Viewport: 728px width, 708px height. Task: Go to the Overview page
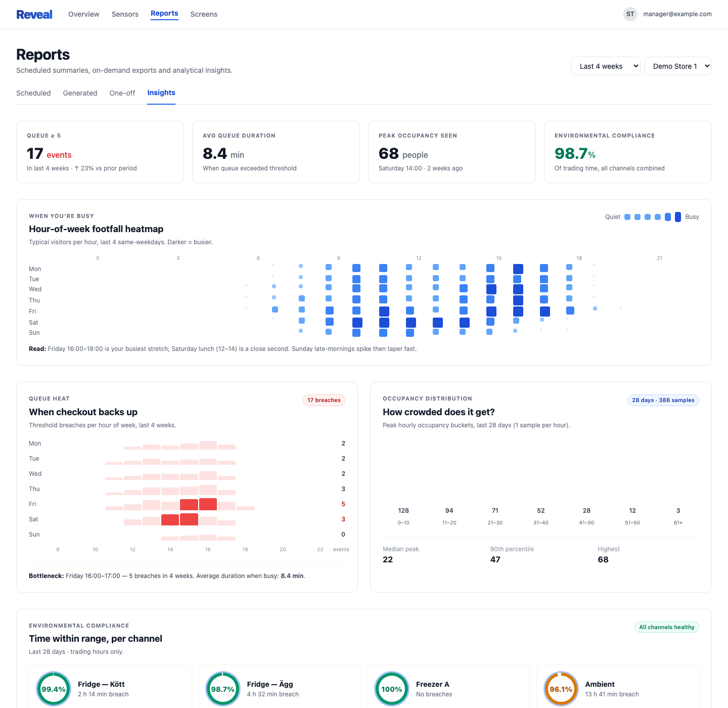(84, 14)
